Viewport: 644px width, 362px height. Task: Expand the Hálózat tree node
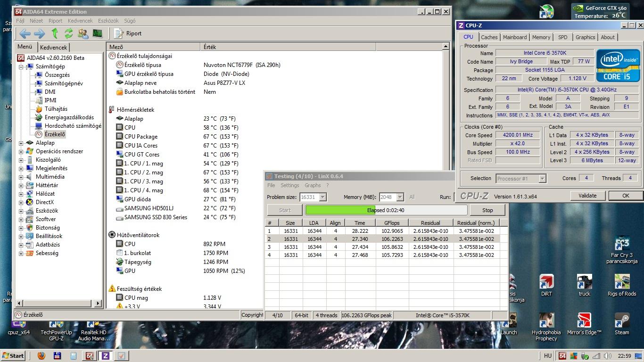pos(21,194)
